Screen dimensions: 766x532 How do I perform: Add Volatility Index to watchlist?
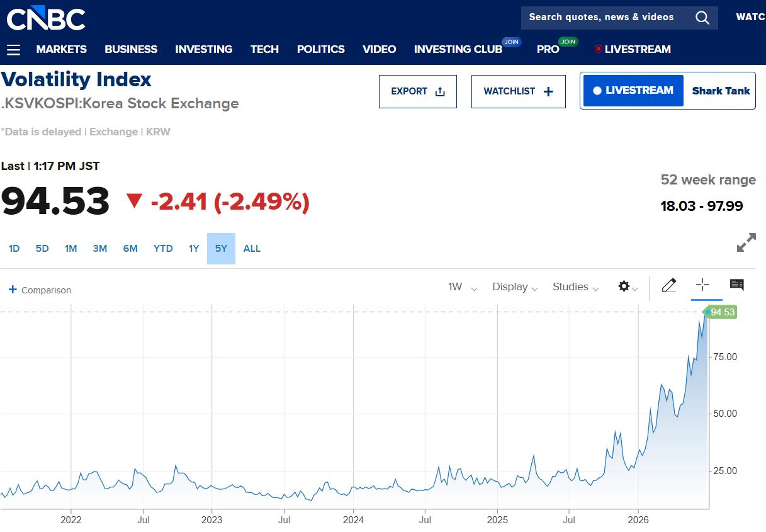(519, 91)
